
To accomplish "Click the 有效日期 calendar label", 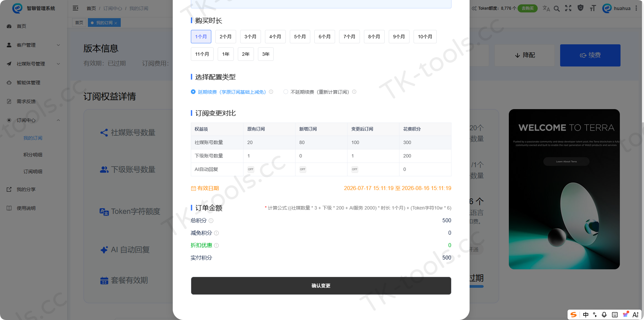I will pos(205,188).
